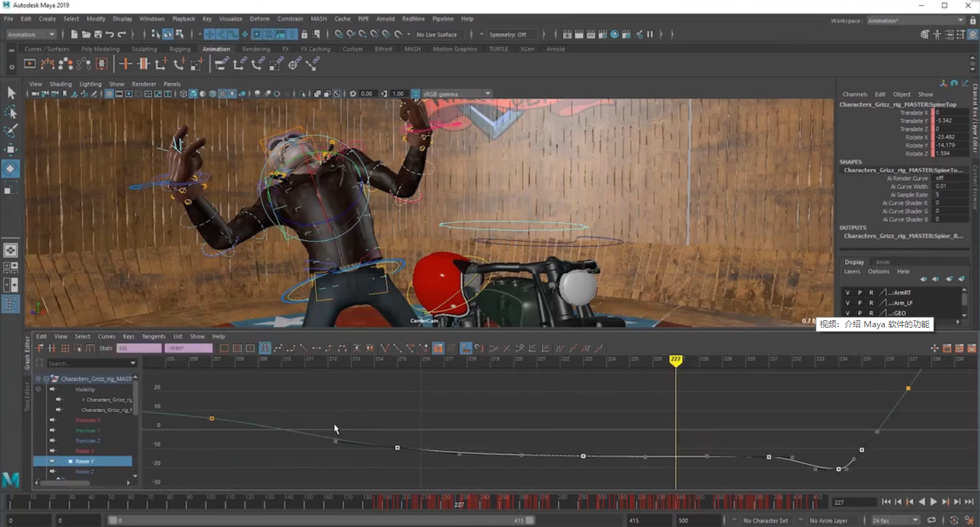Click the frame 227 current time marker
The width and height of the screenshot is (980, 527).
coord(675,359)
